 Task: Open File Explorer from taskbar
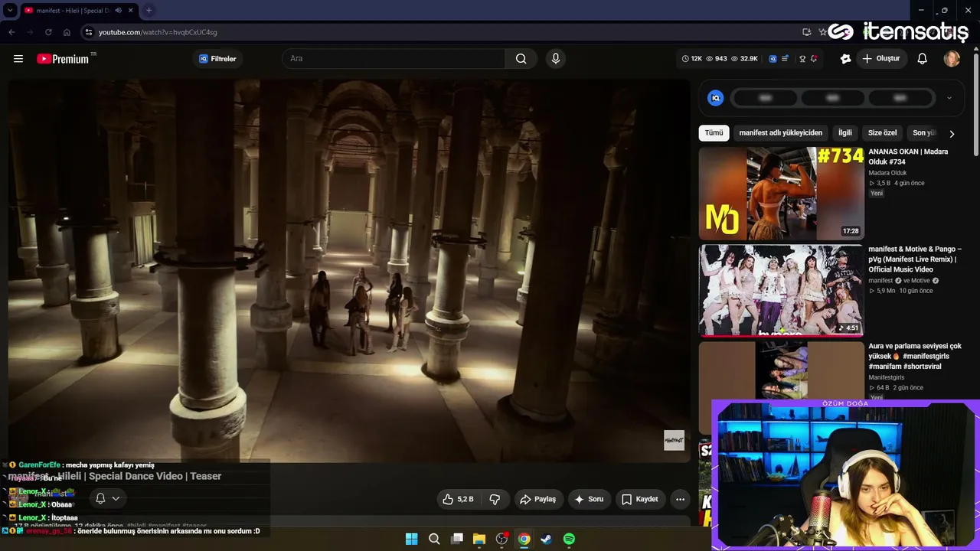click(479, 539)
